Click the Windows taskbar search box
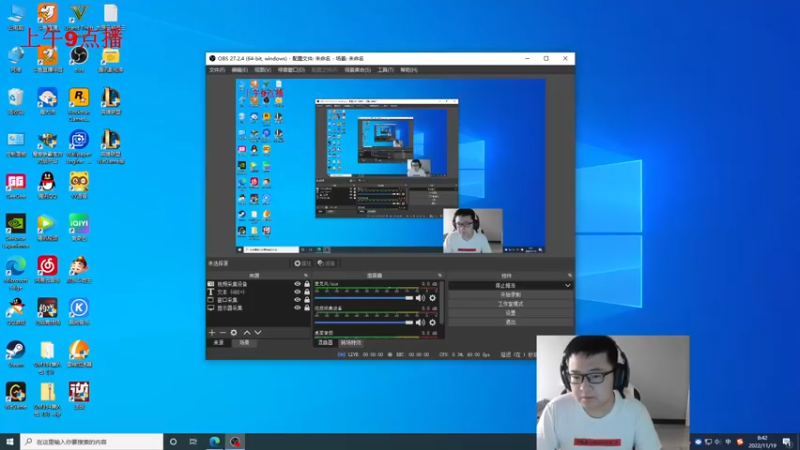The width and height of the screenshot is (800, 450). (x=92, y=442)
